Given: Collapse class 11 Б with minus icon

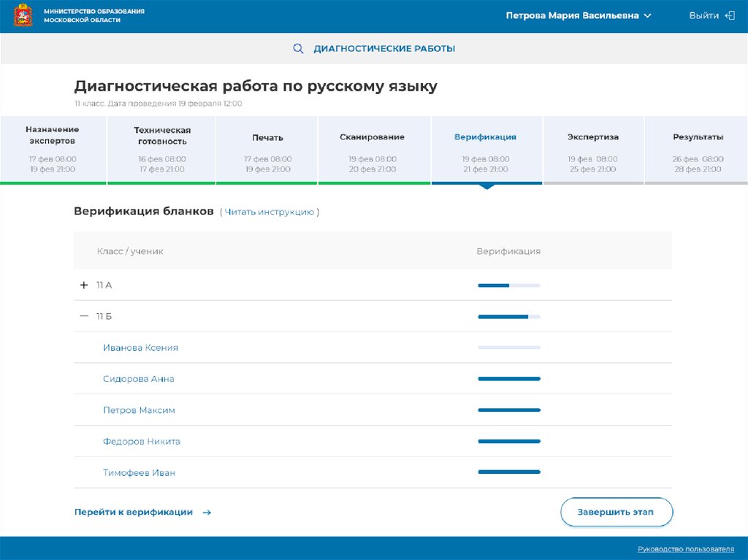Looking at the screenshot, I should tap(84, 316).
